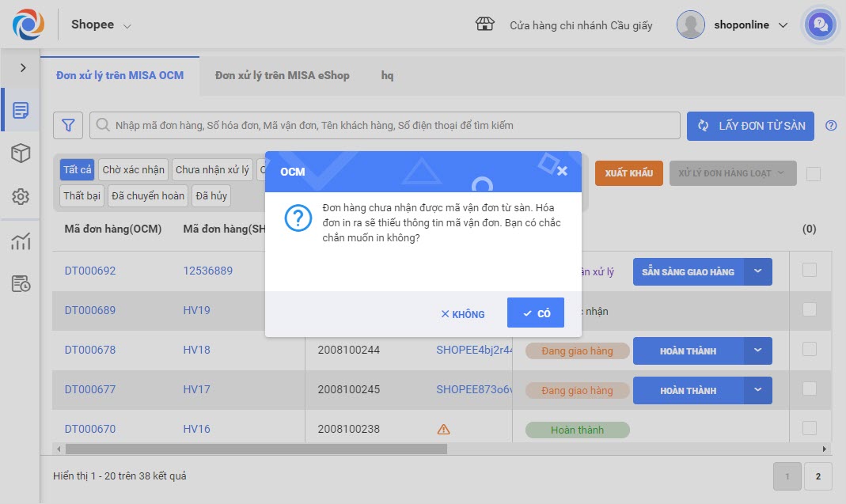Select the Chưa nhận xử lý status filter

212,169
